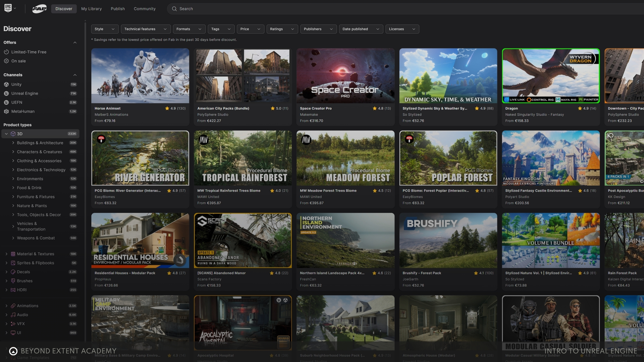Click the Epic Games logo icon
This screenshot has height=362, width=644.
[x=8, y=8]
